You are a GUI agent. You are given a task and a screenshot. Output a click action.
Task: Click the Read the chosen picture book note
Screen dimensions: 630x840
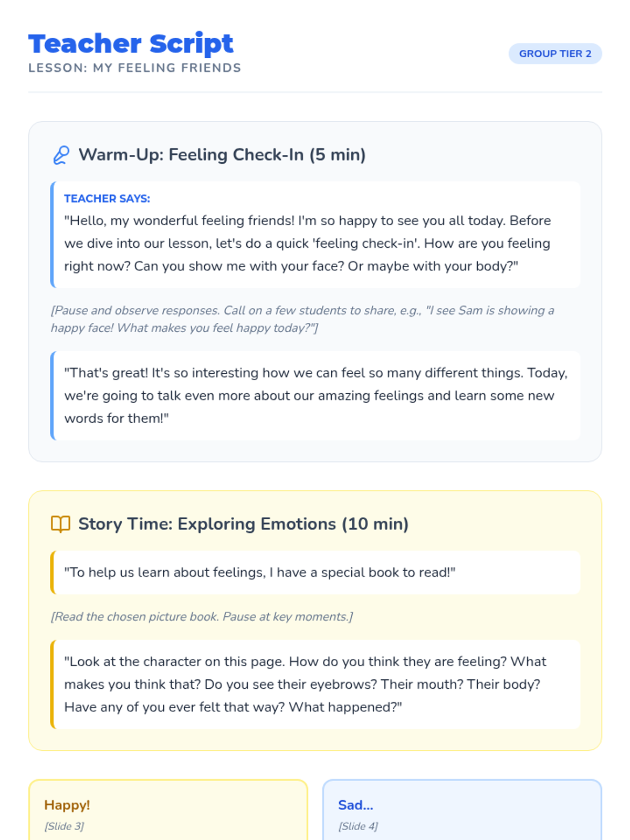202,616
